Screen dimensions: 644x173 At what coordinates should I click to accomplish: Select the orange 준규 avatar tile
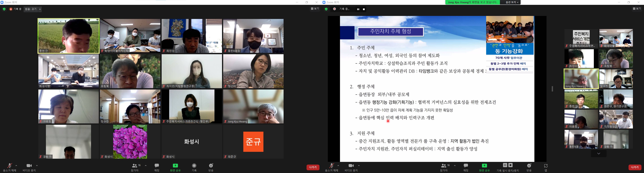(253, 142)
